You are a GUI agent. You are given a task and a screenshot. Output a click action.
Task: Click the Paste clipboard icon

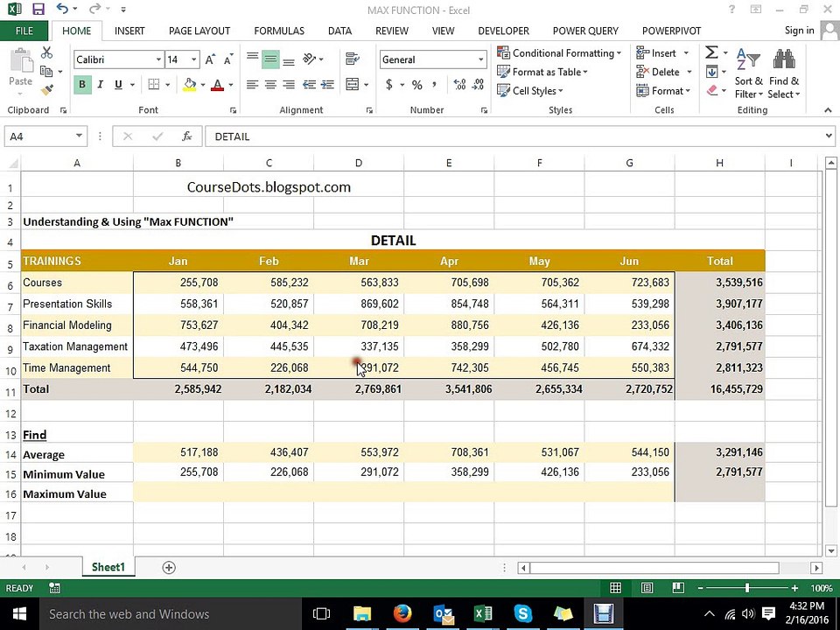[x=21, y=60]
